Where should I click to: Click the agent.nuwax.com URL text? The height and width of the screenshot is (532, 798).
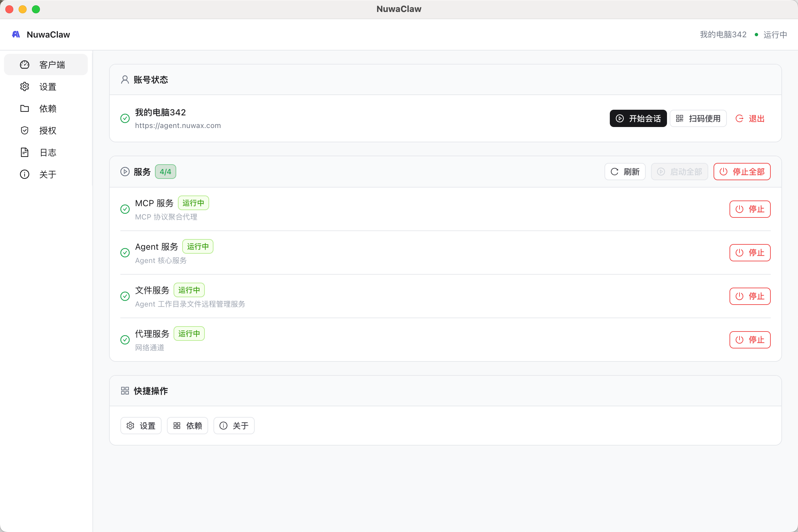coord(178,126)
